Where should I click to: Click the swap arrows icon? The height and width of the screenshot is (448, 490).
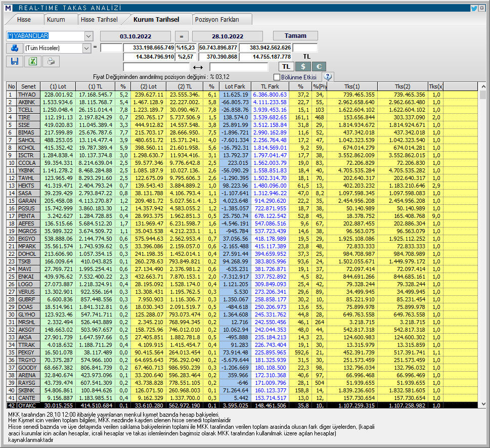198,67
